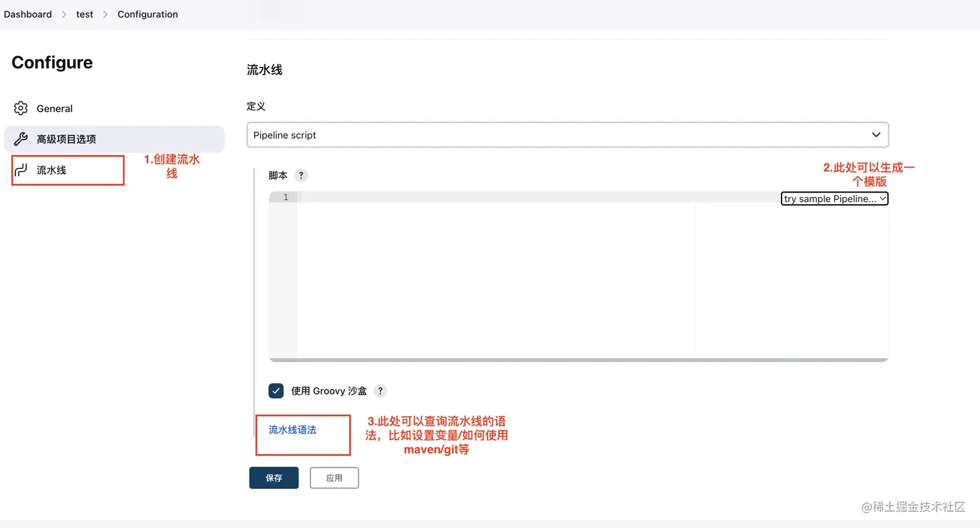The width and height of the screenshot is (980, 528).
Task: Open the test job breadcrumb link
Action: [x=84, y=14]
